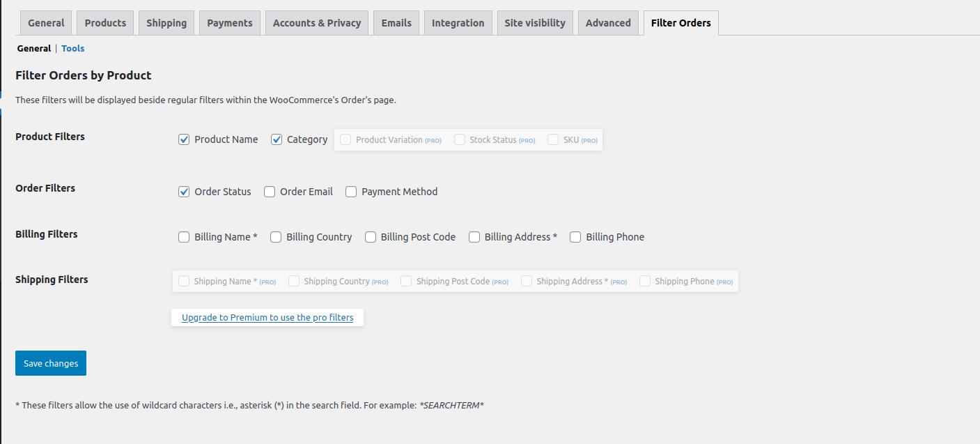Click the description text about WooCommerce's Order's page
The image size is (980, 444).
click(205, 100)
